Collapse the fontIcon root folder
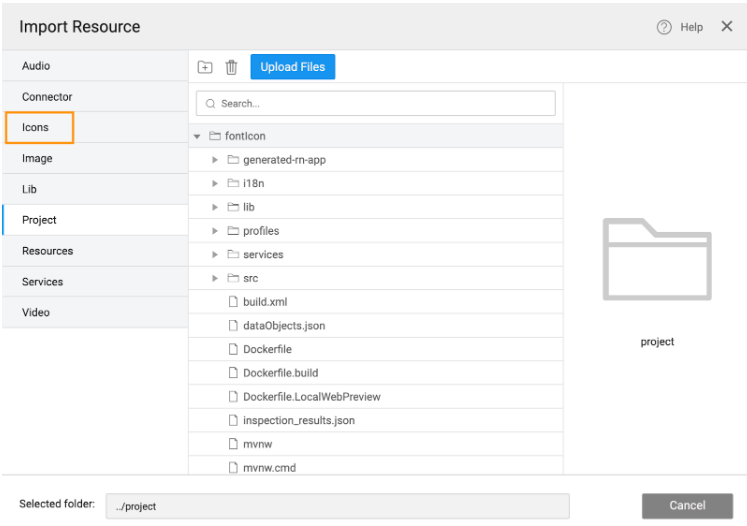 pos(198,136)
